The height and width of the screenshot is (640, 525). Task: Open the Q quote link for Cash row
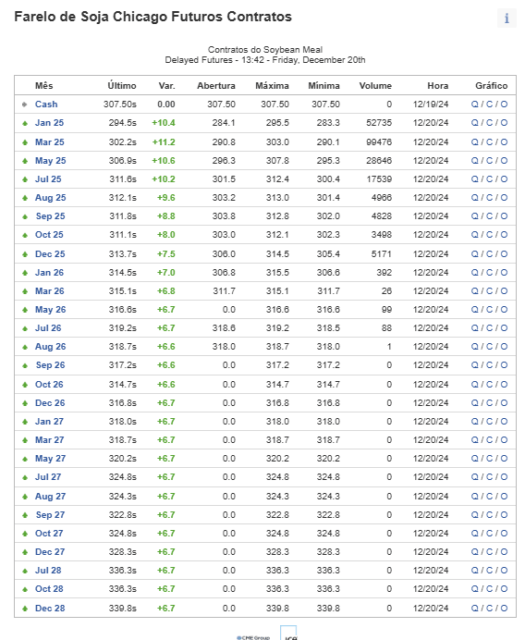pos(474,104)
